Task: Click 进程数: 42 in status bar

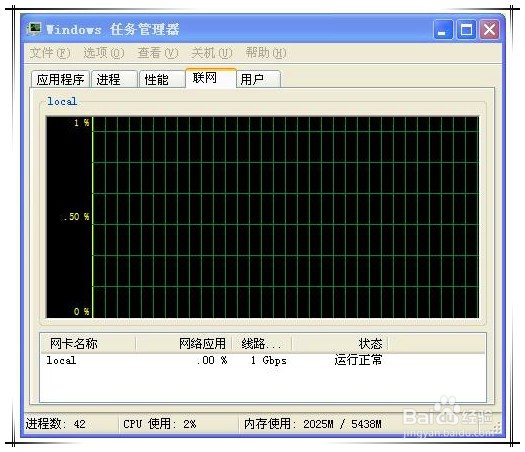Action: click(x=56, y=424)
